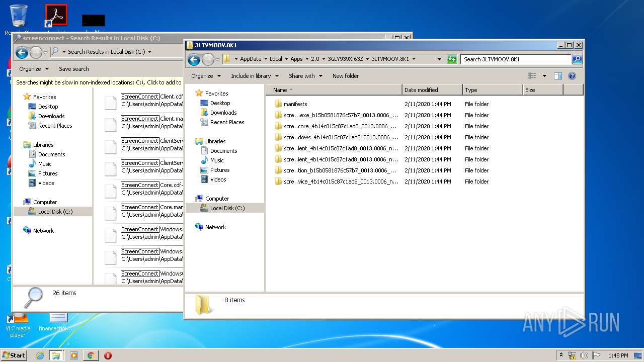
Task: Click Apps in the address breadcrumb
Action: tap(297, 59)
